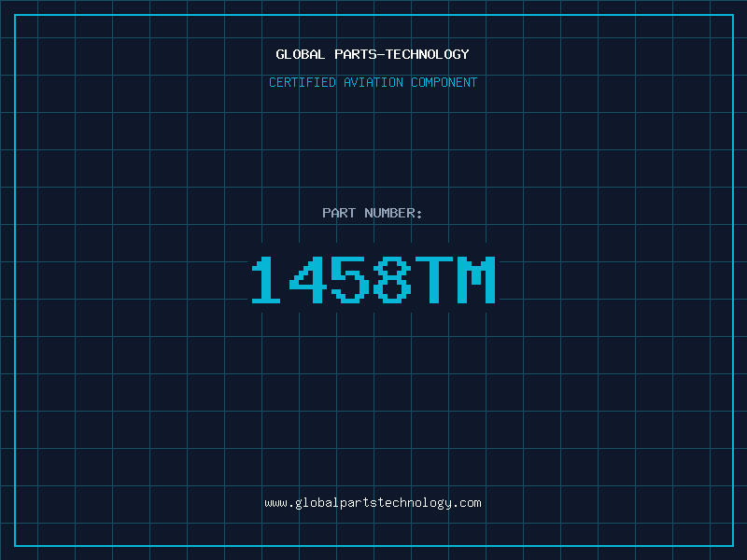The image size is (747, 560).
Task: Select the CERTIFIED AVIATION COMPONENT subtitle
Action: [x=373, y=82]
